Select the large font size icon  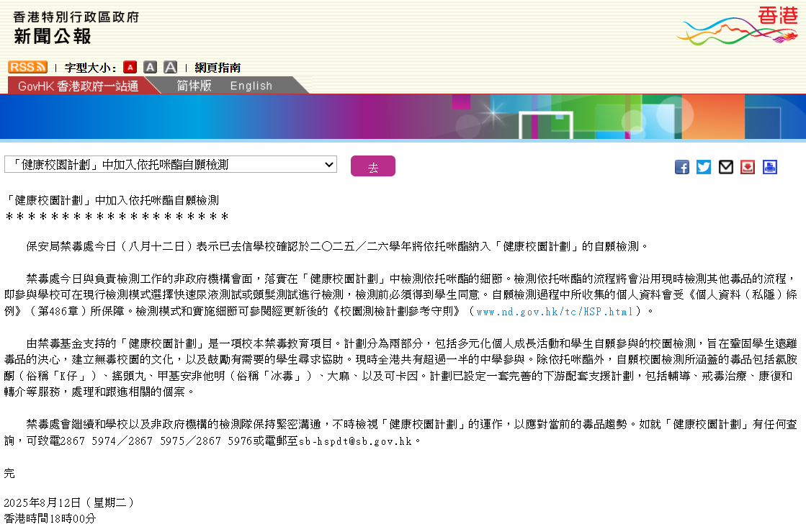[170, 67]
